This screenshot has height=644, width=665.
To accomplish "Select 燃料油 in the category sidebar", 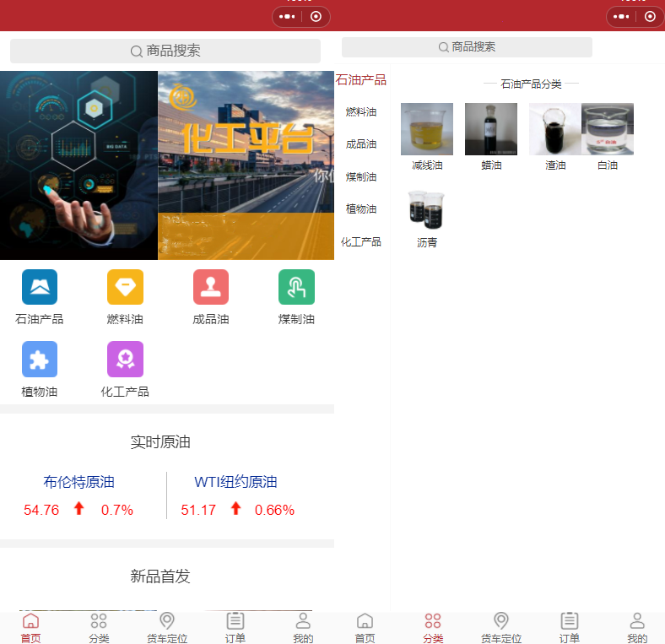I will coord(361,112).
